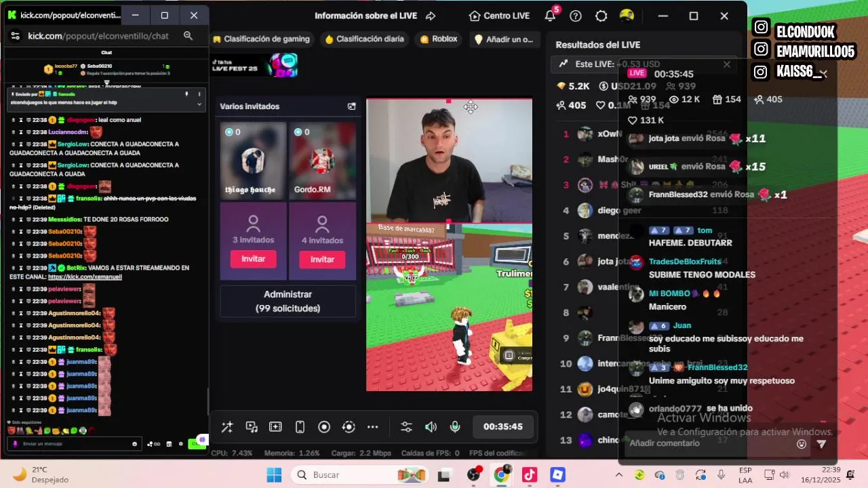868x488 pixels.
Task: Open Google Chrome from the taskbar
Action: click(x=501, y=475)
